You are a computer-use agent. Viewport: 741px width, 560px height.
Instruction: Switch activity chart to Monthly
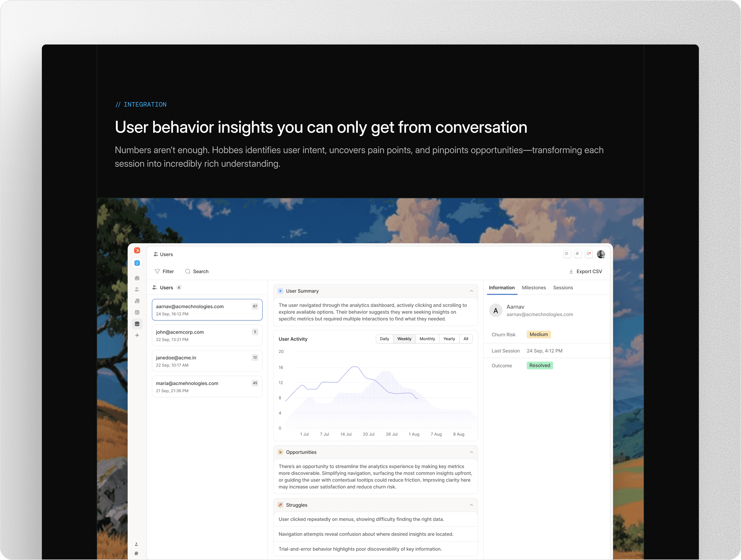(x=427, y=339)
